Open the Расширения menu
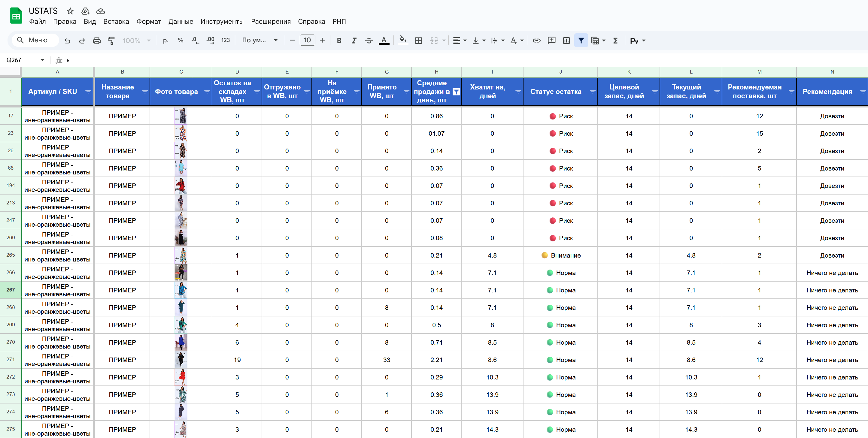868x438 pixels. coord(271,21)
